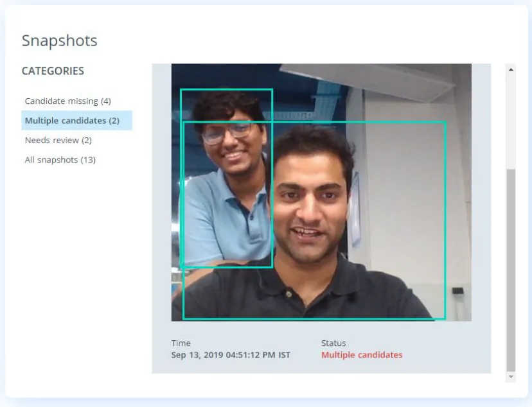Click the Time label
This screenshot has height=407, width=532.
tap(181, 343)
